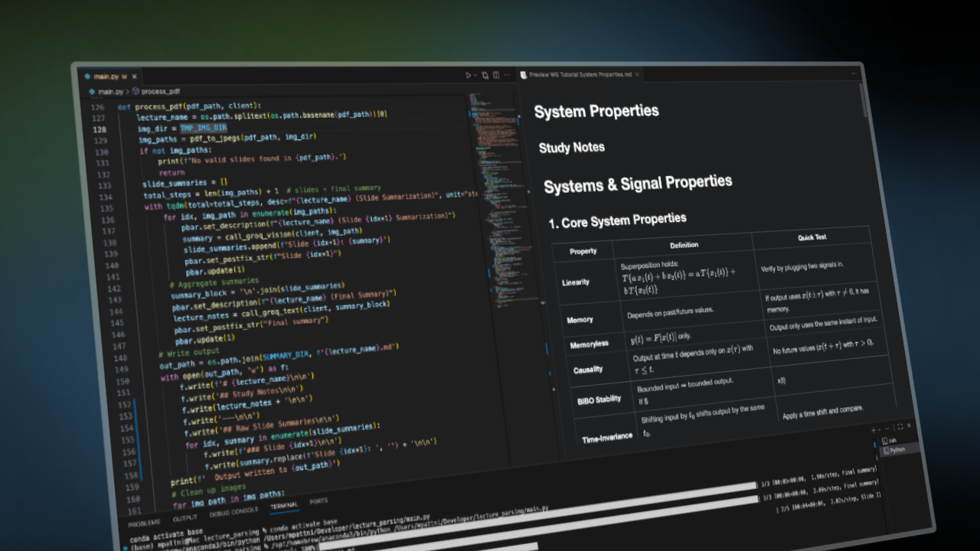Image resolution: width=980 pixels, height=551 pixels.
Task: Switch to the OUTPUT panel tab
Action: coord(185,518)
